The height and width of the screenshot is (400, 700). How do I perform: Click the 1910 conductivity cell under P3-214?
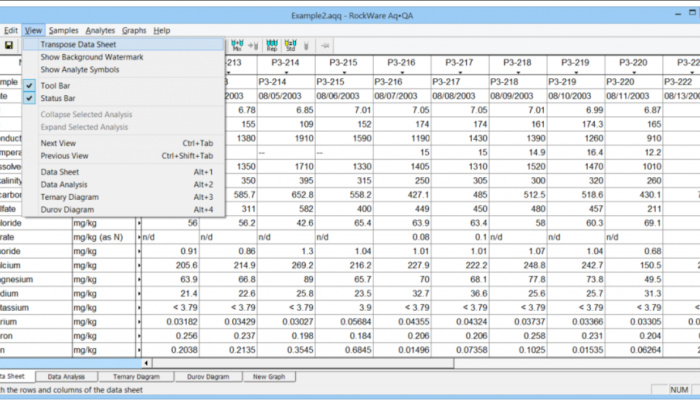(286, 138)
